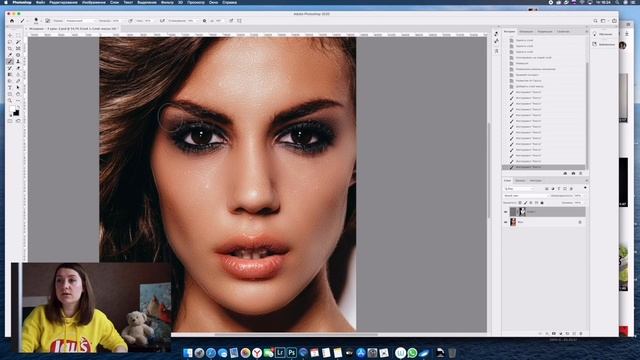The image size is (640, 360).
Task: Toggle lock transparent pixels in Layers
Action: (x=520, y=202)
